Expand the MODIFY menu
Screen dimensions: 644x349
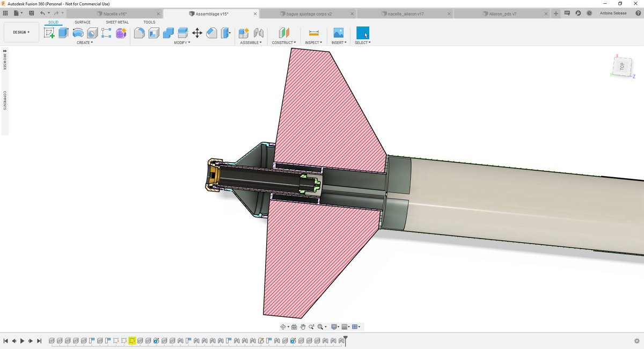click(x=182, y=42)
